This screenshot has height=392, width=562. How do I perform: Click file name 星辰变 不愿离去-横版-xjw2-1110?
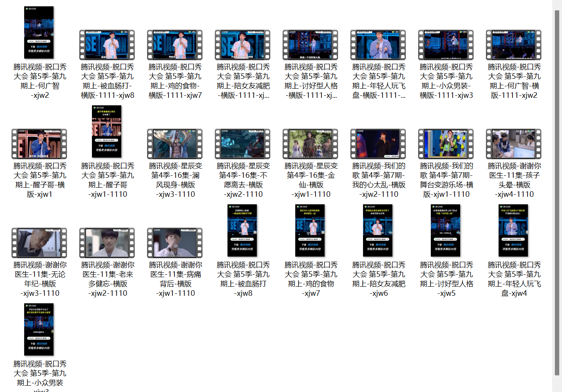coord(243,180)
